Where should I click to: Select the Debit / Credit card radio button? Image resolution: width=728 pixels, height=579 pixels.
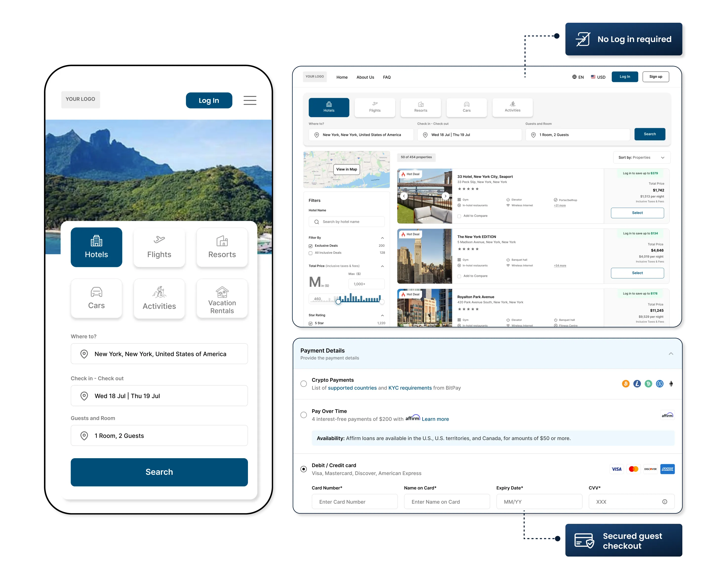(x=303, y=469)
